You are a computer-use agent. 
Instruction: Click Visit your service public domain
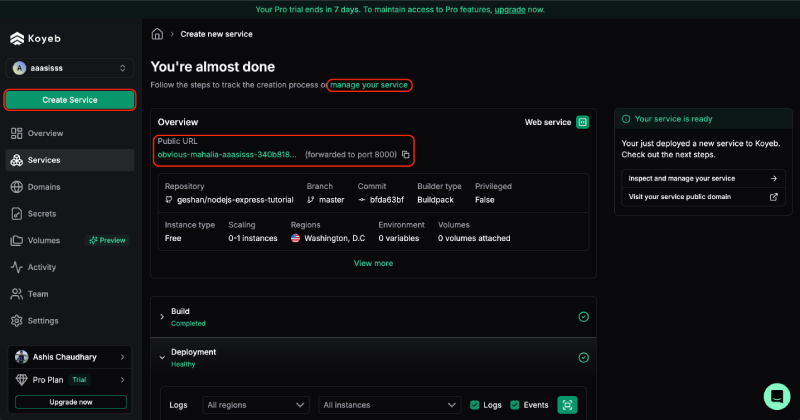click(700, 197)
